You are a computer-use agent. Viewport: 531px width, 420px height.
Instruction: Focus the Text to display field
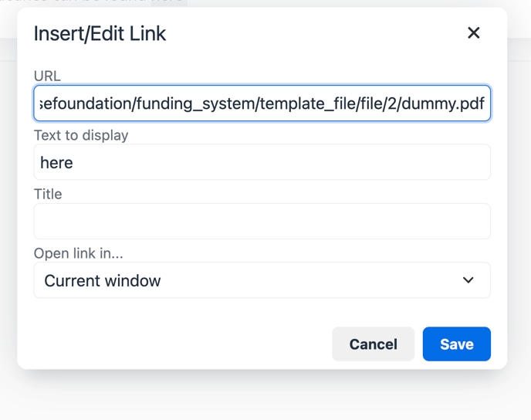click(262, 162)
